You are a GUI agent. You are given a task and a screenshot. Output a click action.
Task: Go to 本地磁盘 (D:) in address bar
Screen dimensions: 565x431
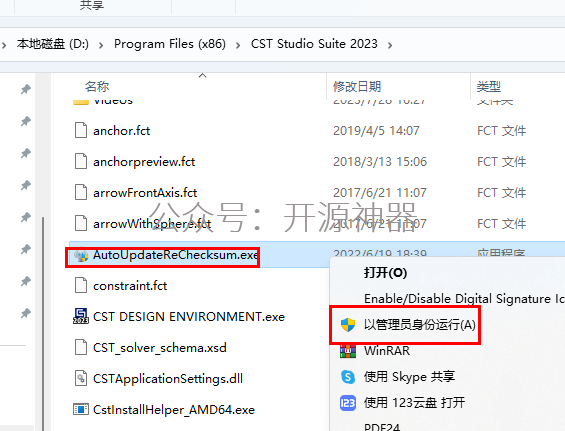pos(53,44)
